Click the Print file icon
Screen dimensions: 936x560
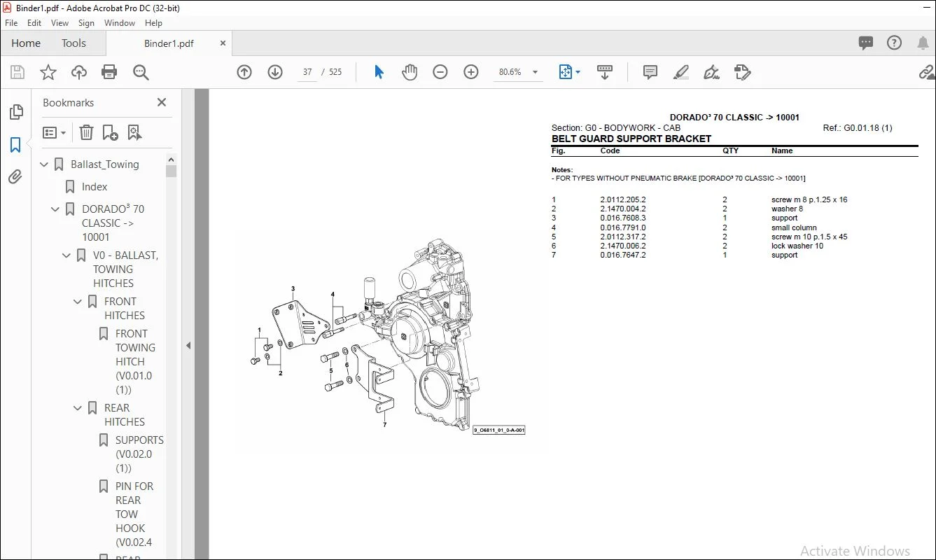pos(109,72)
